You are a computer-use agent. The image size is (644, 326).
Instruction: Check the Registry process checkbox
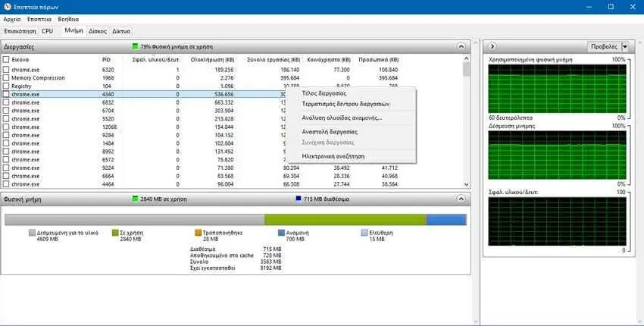pyautogui.click(x=6, y=86)
